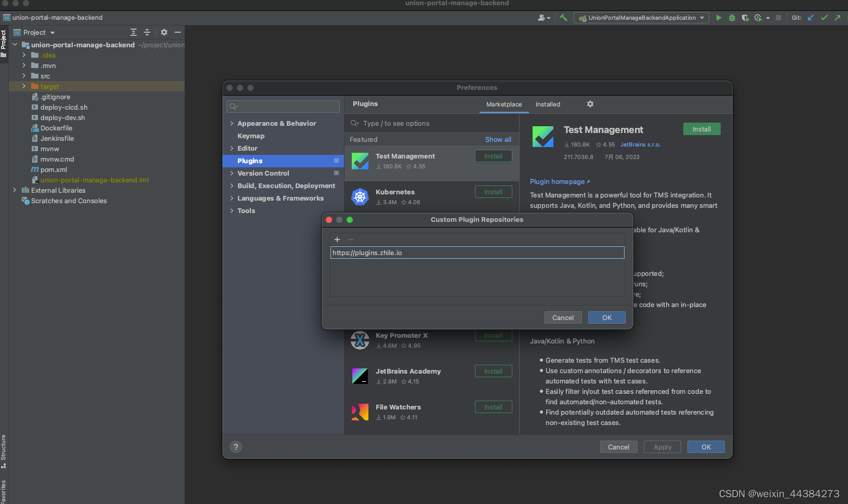Open JetBrains s.r.o. vendor link
This screenshot has width=848, height=504.
click(640, 144)
